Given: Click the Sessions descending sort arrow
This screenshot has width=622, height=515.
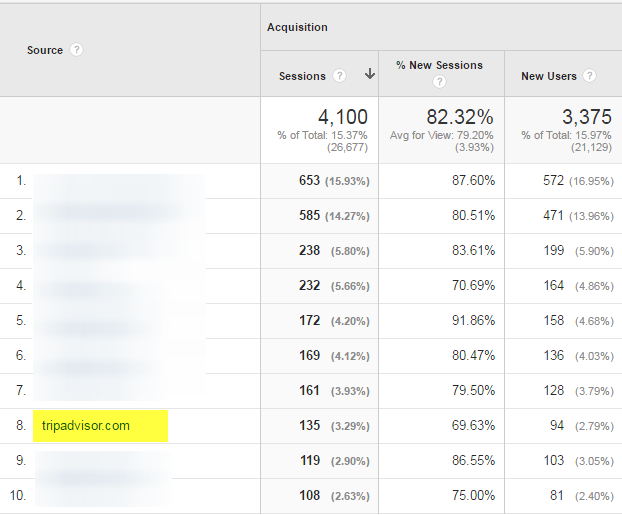Looking at the screenshot, I should (x=370, y=74).
